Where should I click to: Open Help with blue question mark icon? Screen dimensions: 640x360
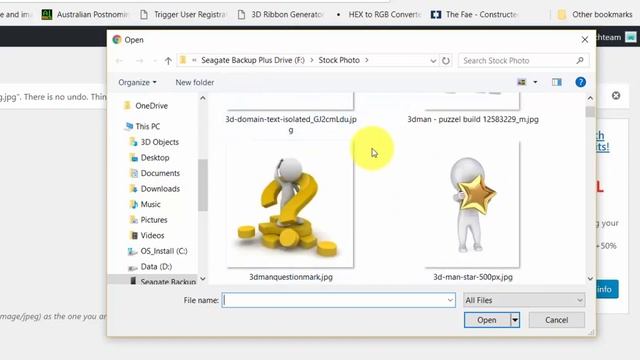click(x=580, y=82)
